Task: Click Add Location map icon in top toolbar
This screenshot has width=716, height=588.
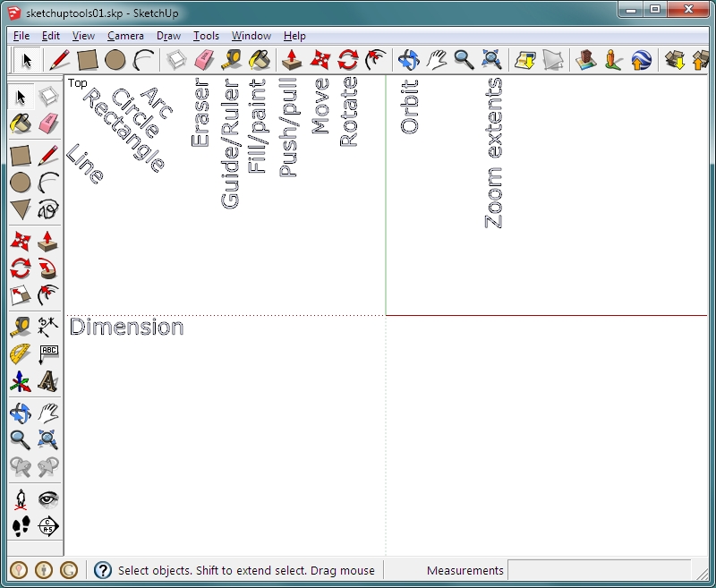Action: [525, 60]
